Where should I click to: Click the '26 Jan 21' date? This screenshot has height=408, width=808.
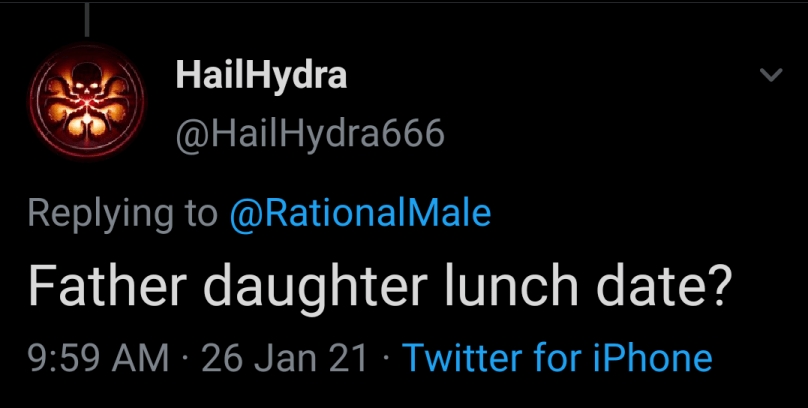point(285,358)
